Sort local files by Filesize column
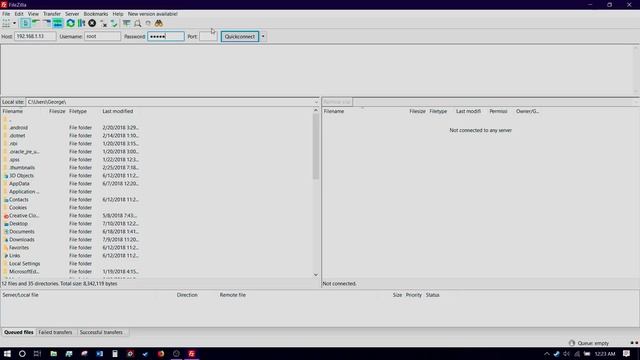The height and width of the screenshot is (360, 640). pos(57,111)
